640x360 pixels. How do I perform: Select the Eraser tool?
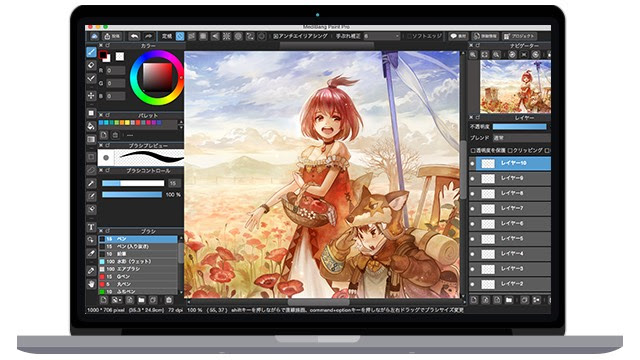click(91, 65)
